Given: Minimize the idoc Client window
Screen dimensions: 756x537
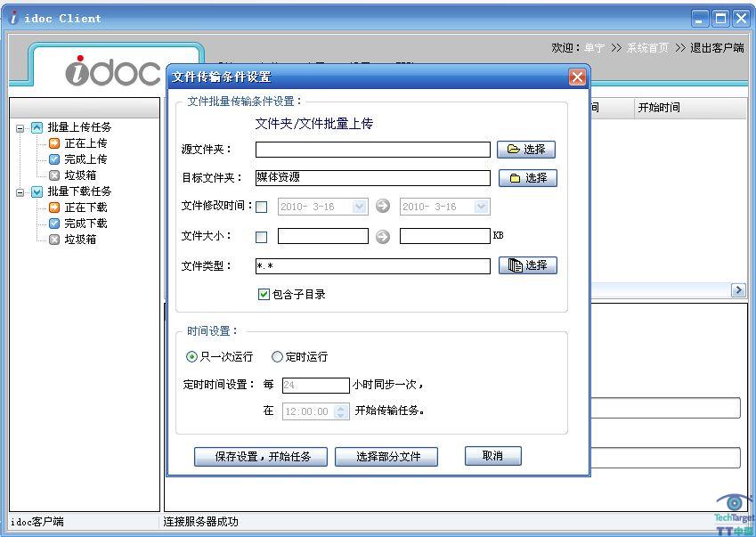Looking at the screenshot, I should [700, 19].
